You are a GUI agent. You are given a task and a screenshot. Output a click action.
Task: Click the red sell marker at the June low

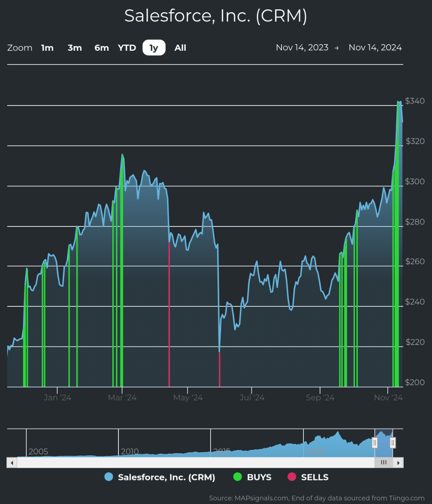click(219, 369)
